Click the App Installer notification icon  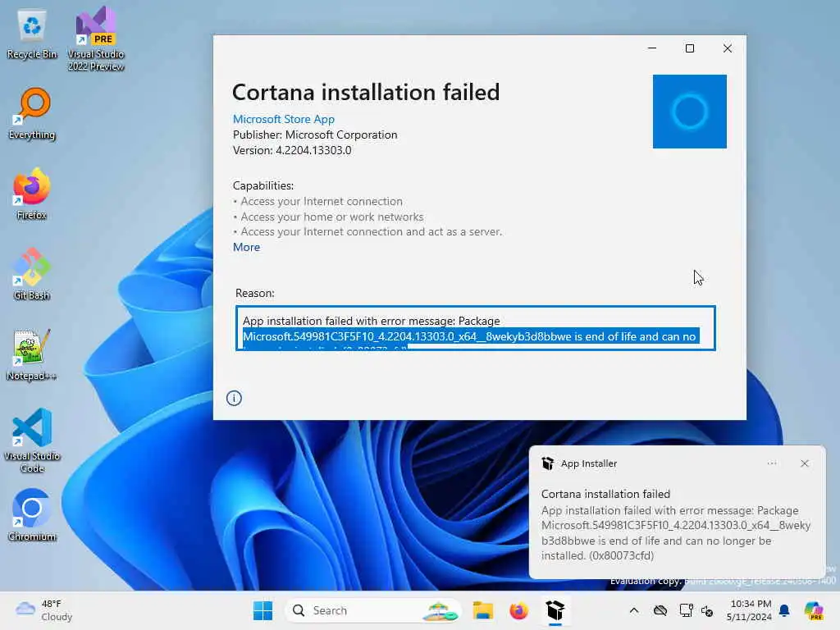point(547,463)
